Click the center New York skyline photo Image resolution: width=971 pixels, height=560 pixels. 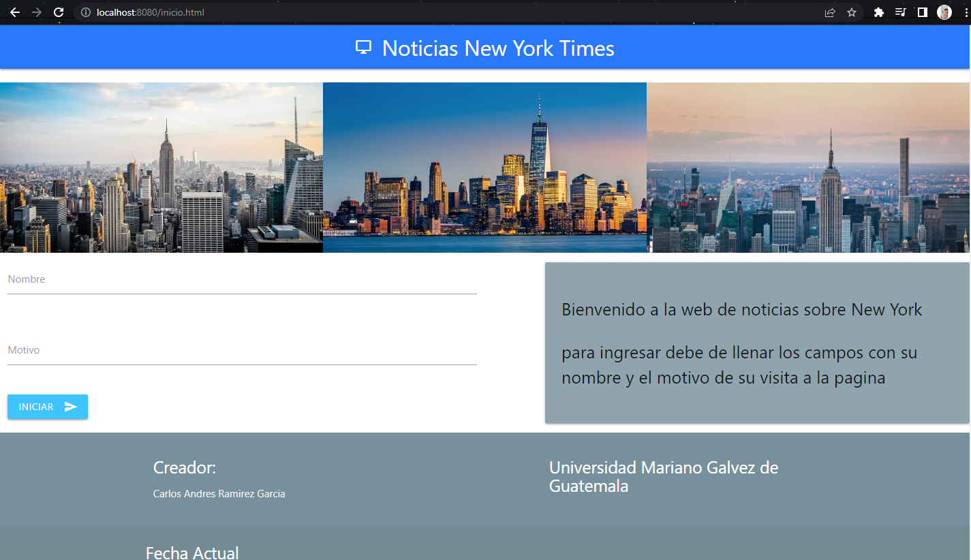coord(484,167)
